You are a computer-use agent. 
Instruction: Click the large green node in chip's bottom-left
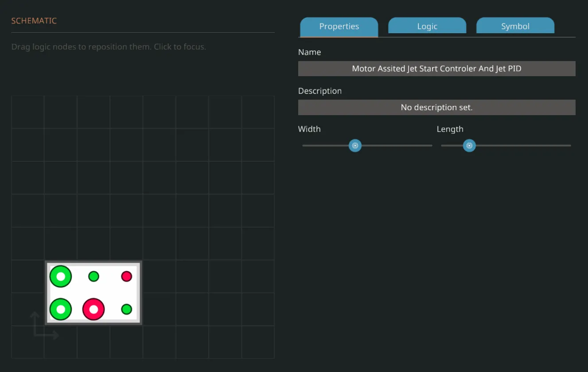[x=61, y=309]
